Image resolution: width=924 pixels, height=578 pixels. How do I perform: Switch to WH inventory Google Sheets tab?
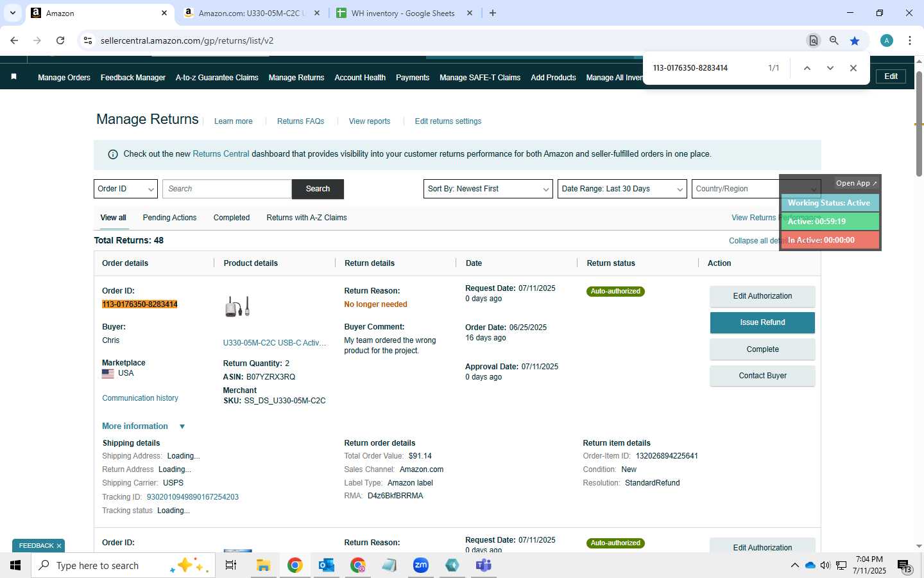coord(403,13)
